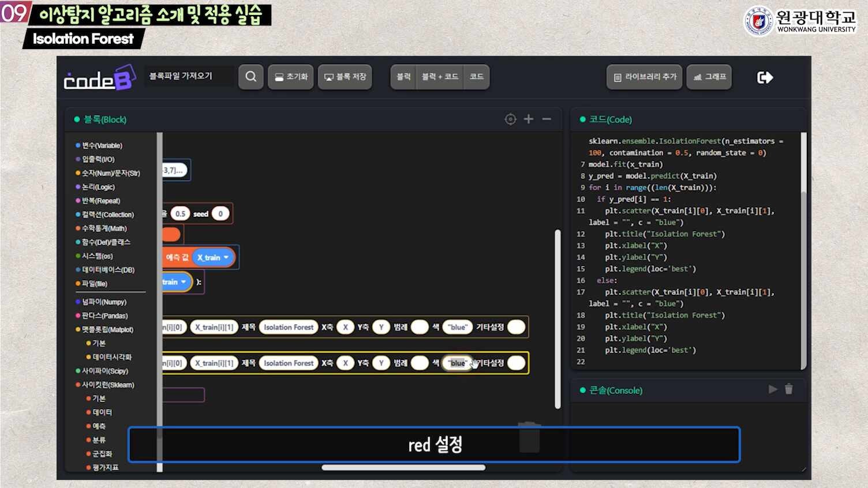The width and height of the screenshot is (868, 488).
Task: Click the highlighted "blue" color field
Action: (457, 363)
